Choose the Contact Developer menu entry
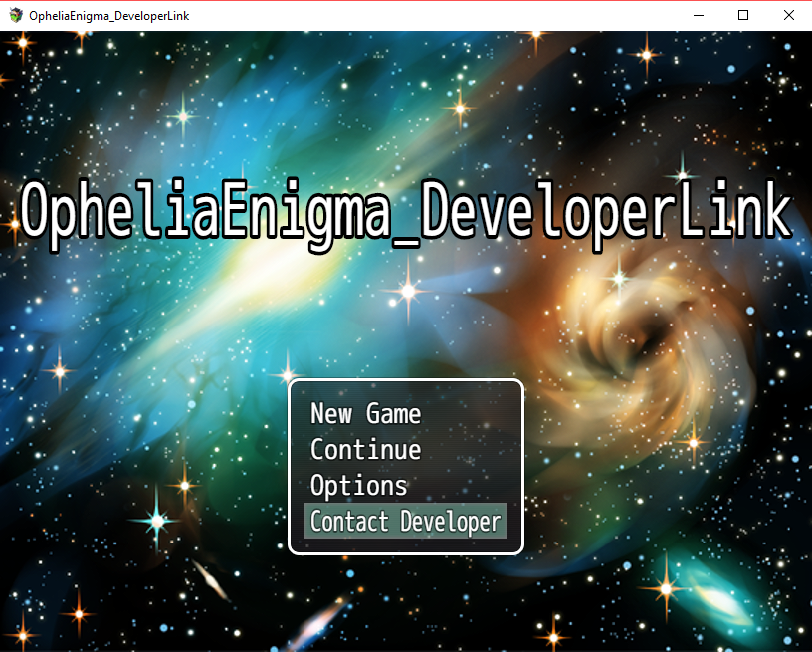Image resolution: width=812 pixels, height=652 pixels. pyautogui.click(x=405, y=521)
